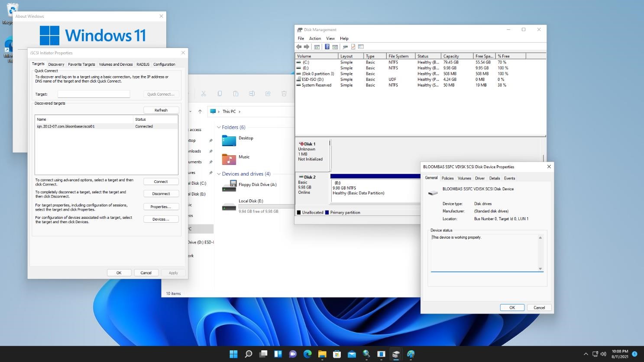Select the Floppy Disk Drive (A:) icon
This screenshot has width=644, height=362.
pos(229,187)
